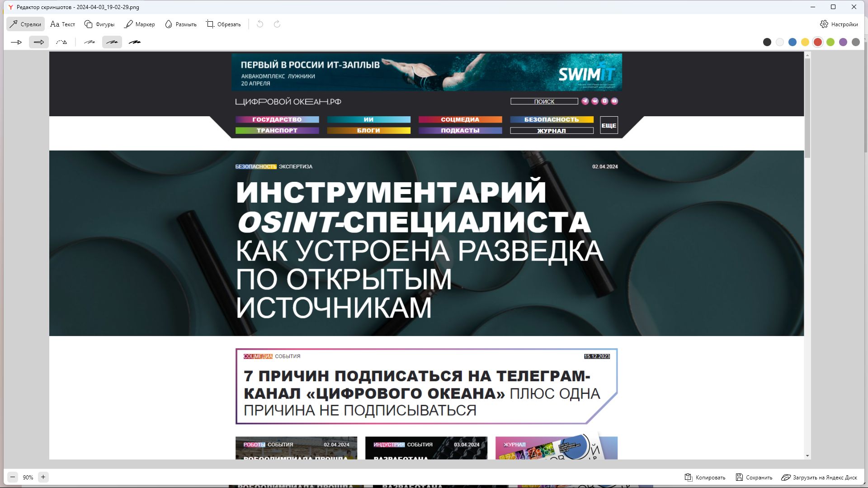The height and width of the screenshot is (488, 868).
Task: Upload via Загрузить на Яндекс Диск
Action: pos(819,478)
